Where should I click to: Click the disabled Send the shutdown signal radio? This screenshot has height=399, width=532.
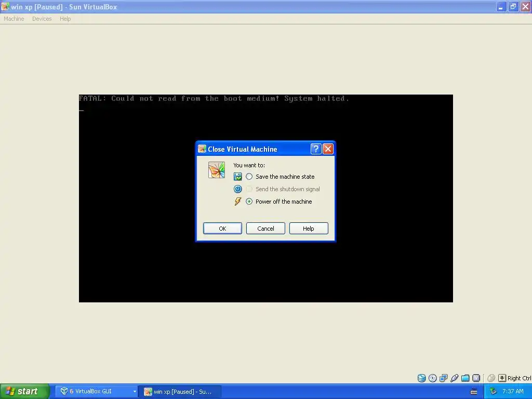249,189
